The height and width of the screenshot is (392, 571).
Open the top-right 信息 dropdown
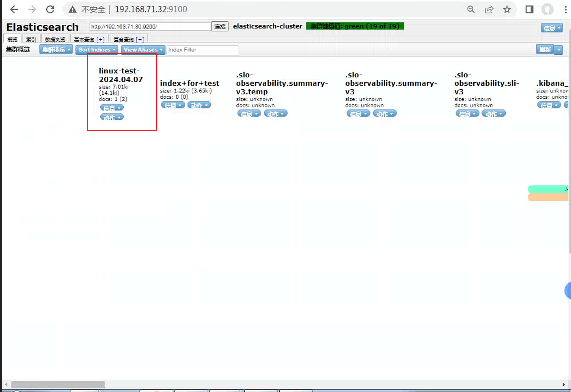(552, 28)
